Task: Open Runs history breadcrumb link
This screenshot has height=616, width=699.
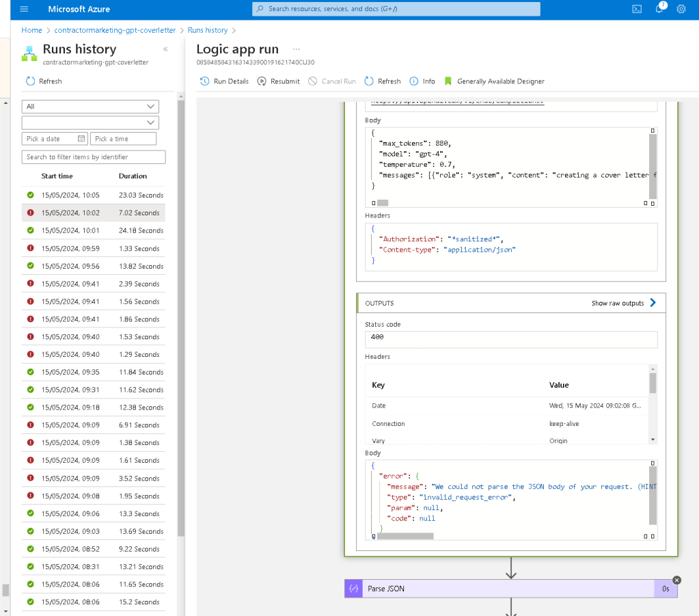Action: coord(207,30)
